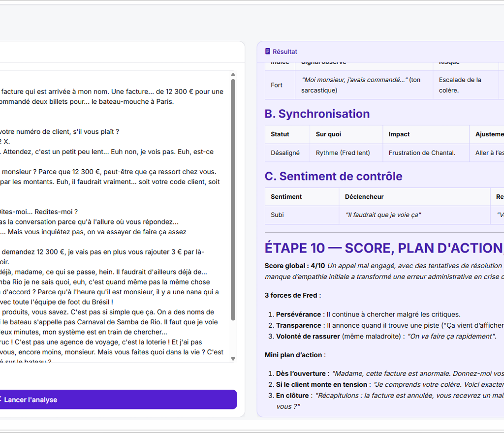Click the Résultat panel title

(285, 51)
